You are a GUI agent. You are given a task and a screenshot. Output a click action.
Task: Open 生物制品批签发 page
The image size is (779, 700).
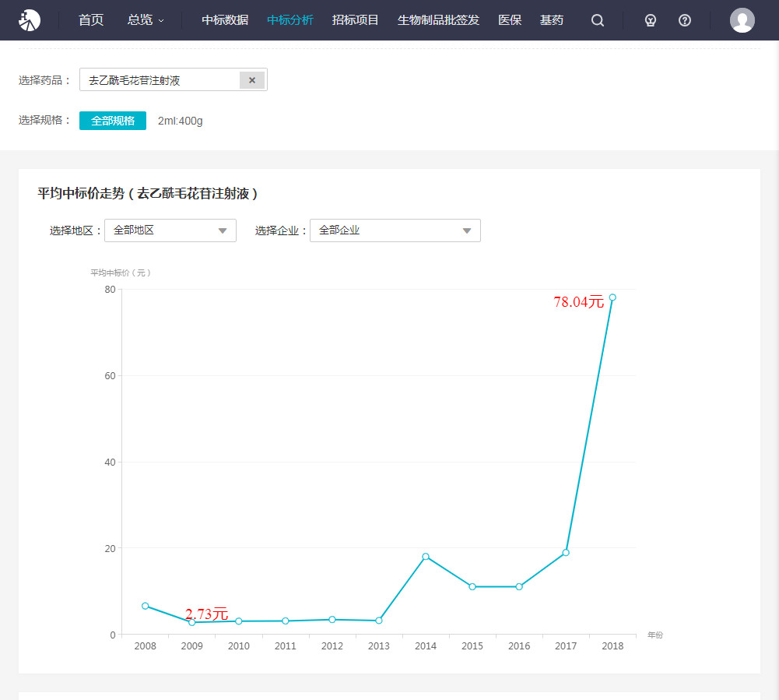click(x=438, y=20)
